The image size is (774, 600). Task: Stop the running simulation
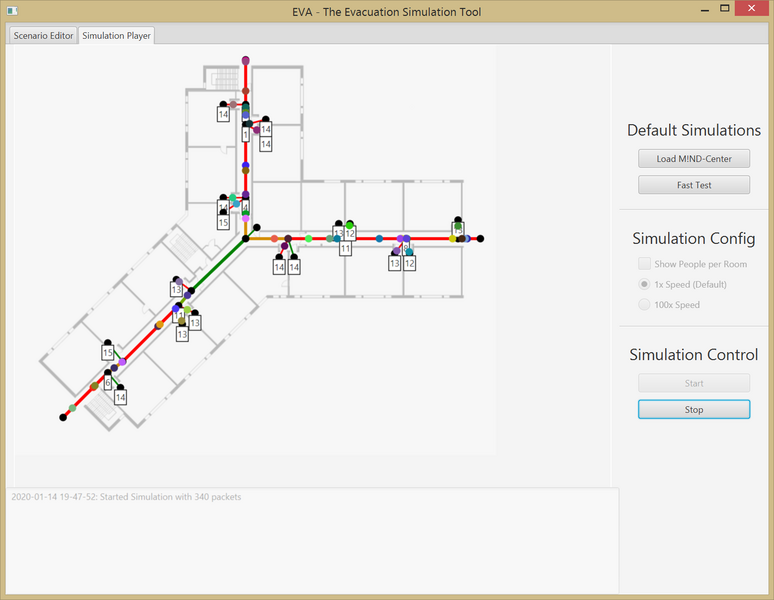tap(694, 409)
